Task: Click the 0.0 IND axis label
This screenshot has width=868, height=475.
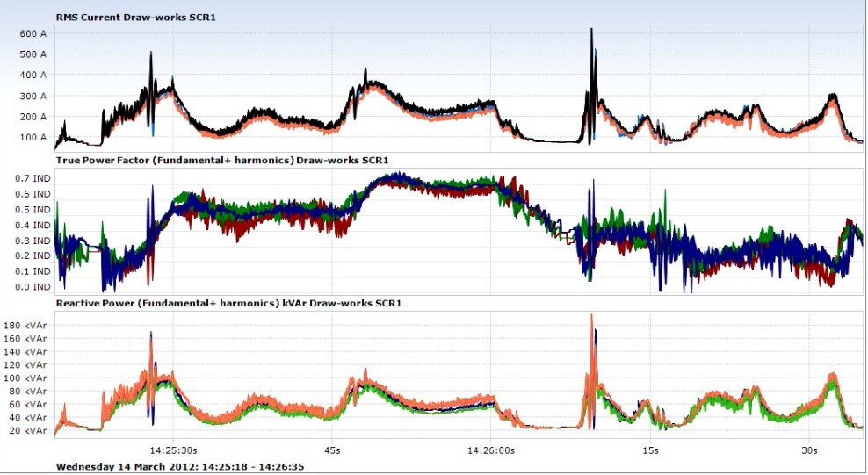Action: click(33, 286)
